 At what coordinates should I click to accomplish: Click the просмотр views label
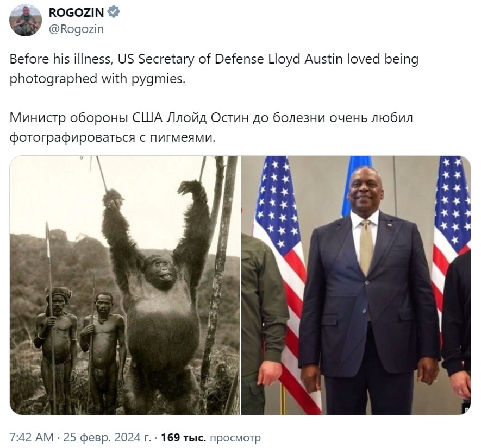[x=235, y=438]
